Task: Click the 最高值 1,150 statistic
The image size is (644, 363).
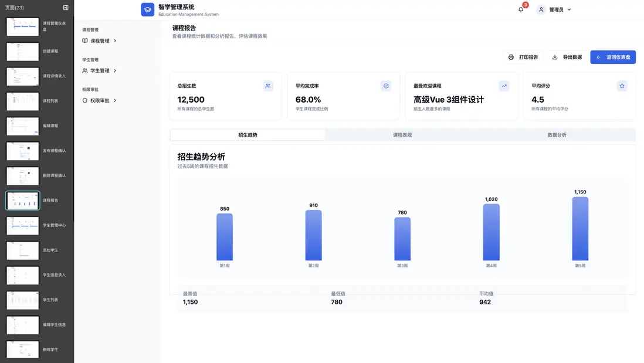Action: [x=190, y=298]
